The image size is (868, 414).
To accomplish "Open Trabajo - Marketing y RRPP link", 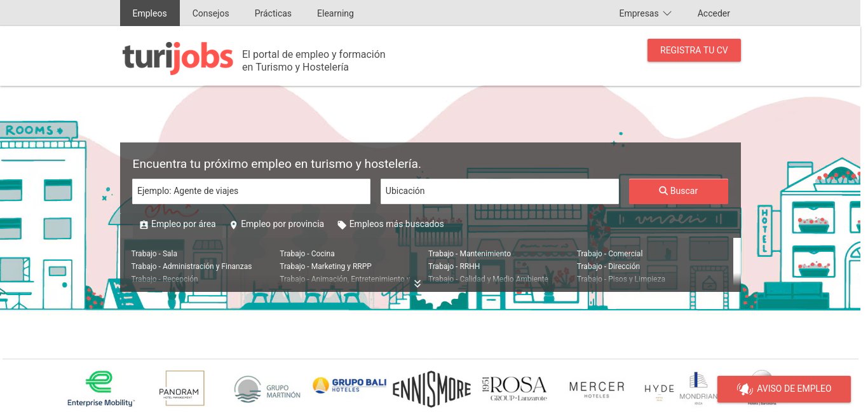I will (x=325, y=266).
